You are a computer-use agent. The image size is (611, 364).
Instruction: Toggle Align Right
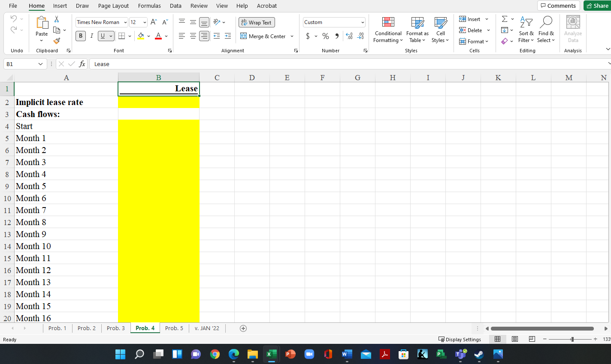tap(204, 36)
